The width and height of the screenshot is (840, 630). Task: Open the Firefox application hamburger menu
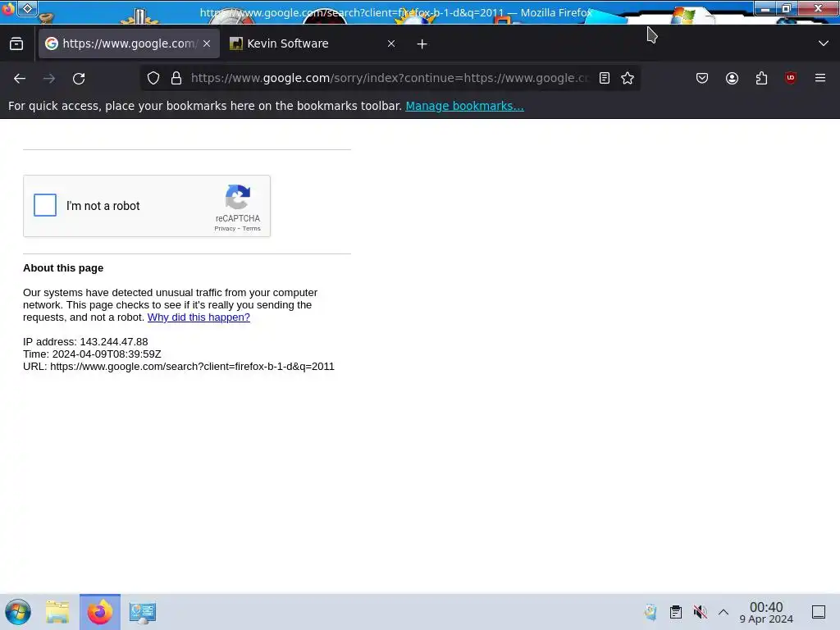[x=820, y=78]
